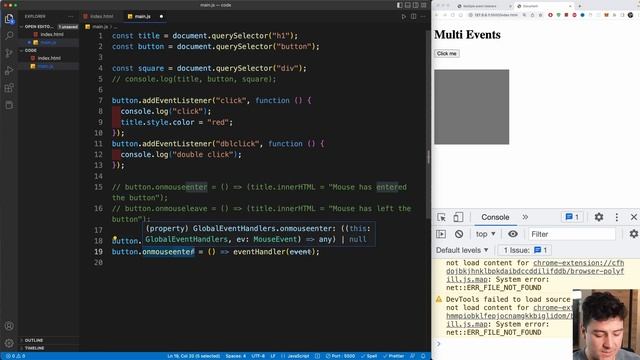Toggle the console live expression eye

(x=513, y=234)
